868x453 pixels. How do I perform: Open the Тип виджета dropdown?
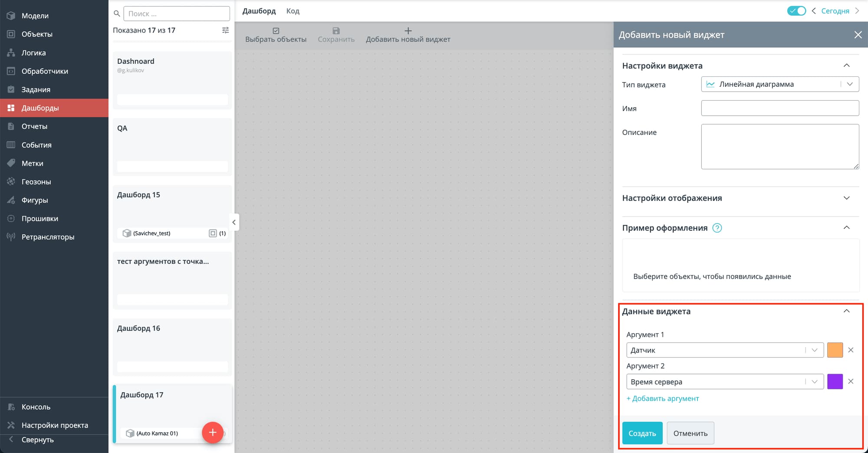pyautogui.click(x=779, y=84)
